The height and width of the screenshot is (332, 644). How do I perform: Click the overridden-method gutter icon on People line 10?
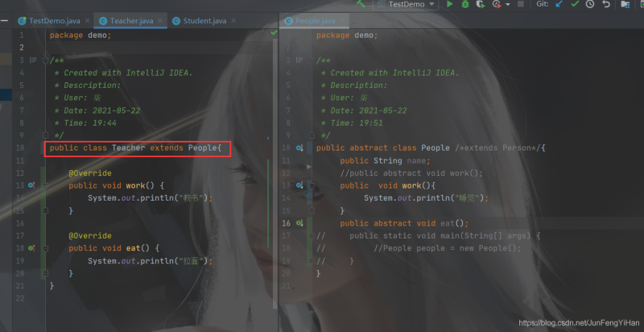point(299,148)
